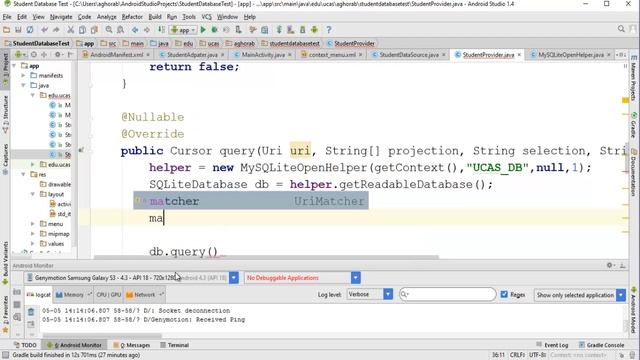Click the editor horizontal scrollbar
This screenshot has width=640, height=360.
click(x=266, y=257)
